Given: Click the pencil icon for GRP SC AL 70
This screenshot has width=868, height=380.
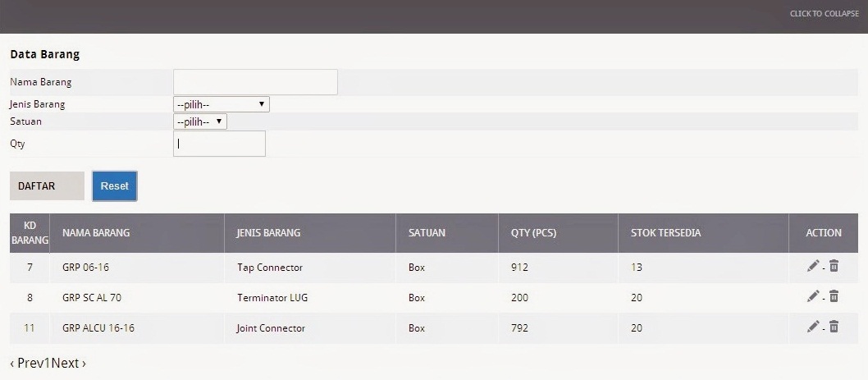Looking at the screenshot, I should tap(813, 296).
